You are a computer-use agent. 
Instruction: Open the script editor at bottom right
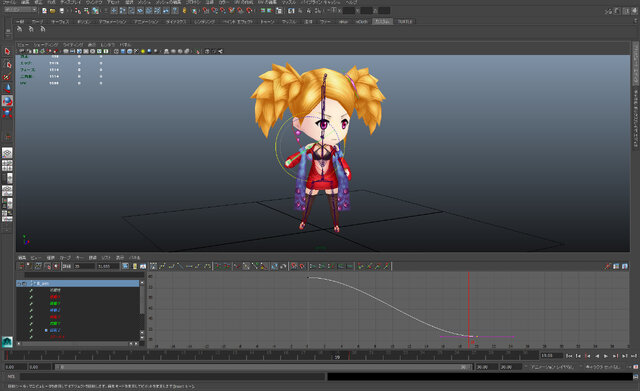(636, 377)
